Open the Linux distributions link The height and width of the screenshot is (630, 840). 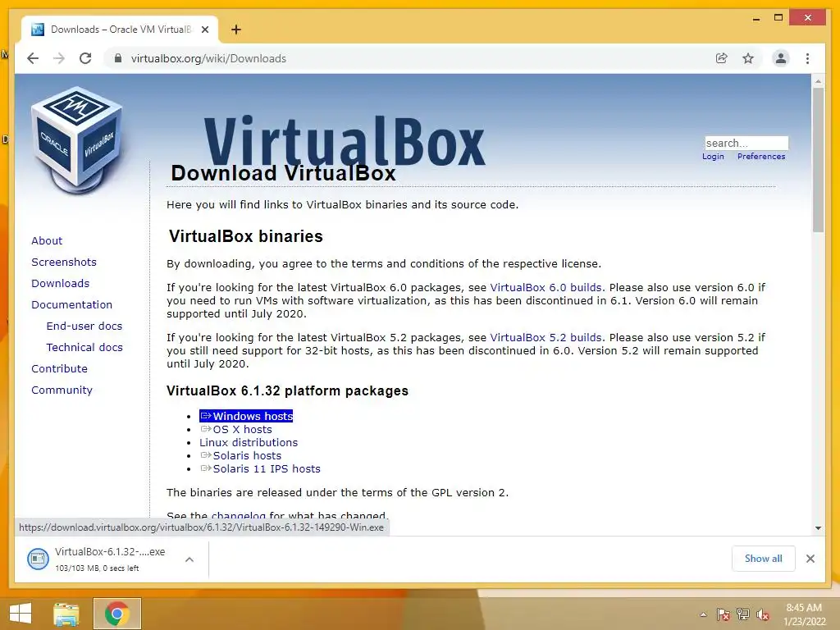(249, 443)
